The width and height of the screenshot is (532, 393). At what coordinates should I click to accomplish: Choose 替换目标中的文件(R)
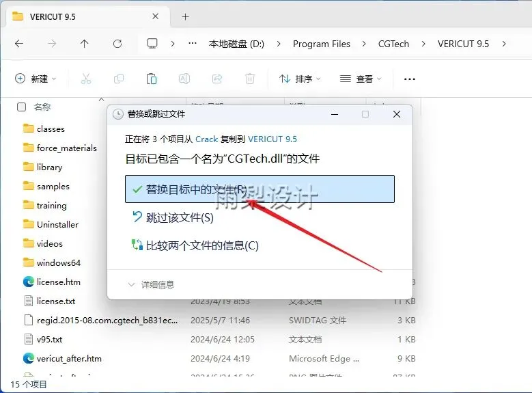tap(260, 189)
